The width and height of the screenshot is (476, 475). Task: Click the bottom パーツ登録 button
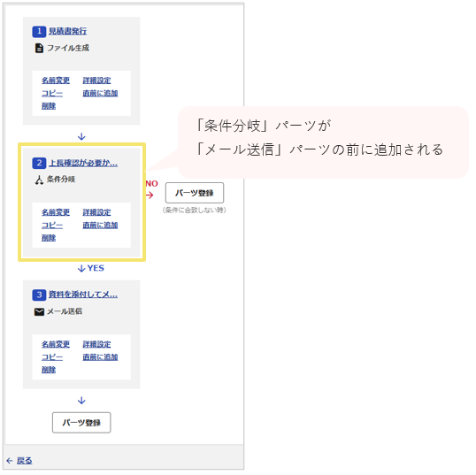click(x=81, y=423)
